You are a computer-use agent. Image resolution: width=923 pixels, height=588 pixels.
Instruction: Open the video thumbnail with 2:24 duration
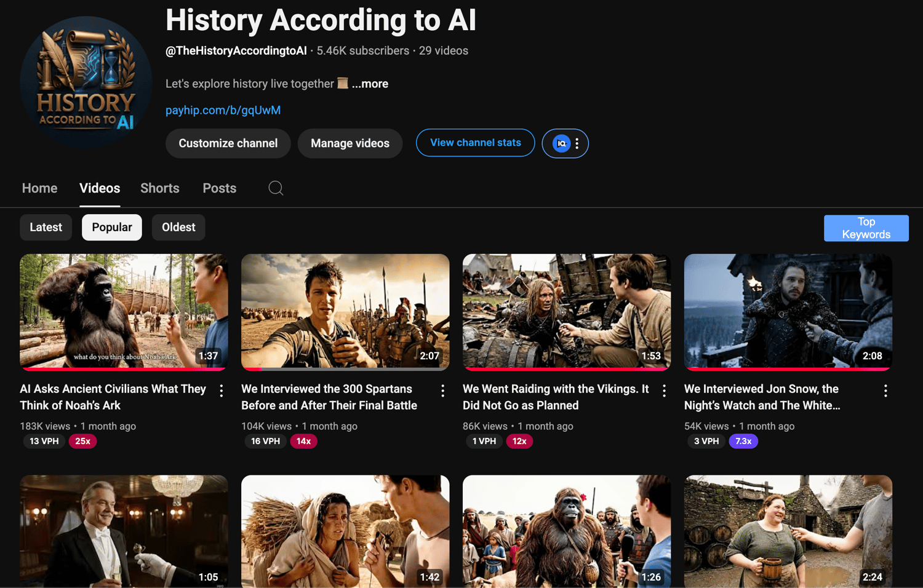point(788,531)
